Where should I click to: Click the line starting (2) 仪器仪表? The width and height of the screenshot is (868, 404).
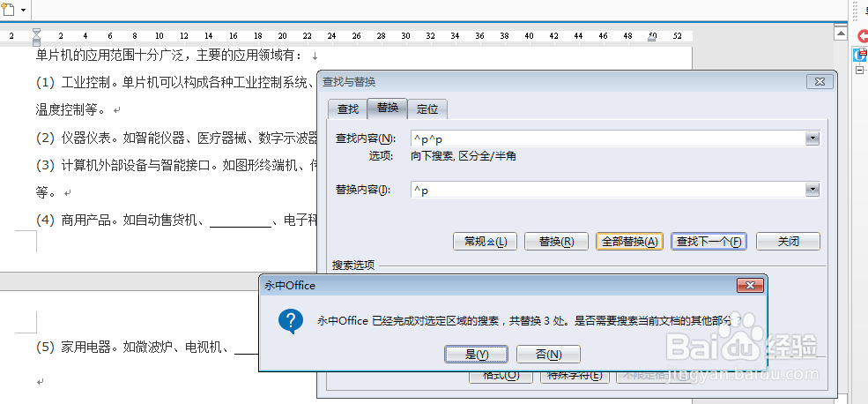pos(176,138)
